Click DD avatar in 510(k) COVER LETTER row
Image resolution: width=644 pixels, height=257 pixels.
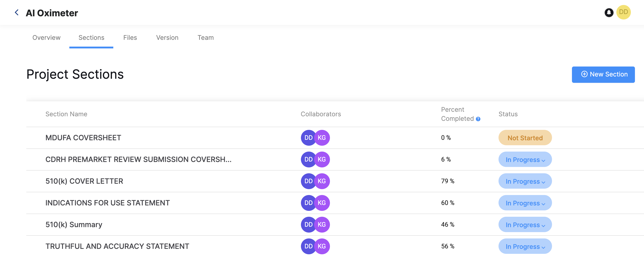308,181
